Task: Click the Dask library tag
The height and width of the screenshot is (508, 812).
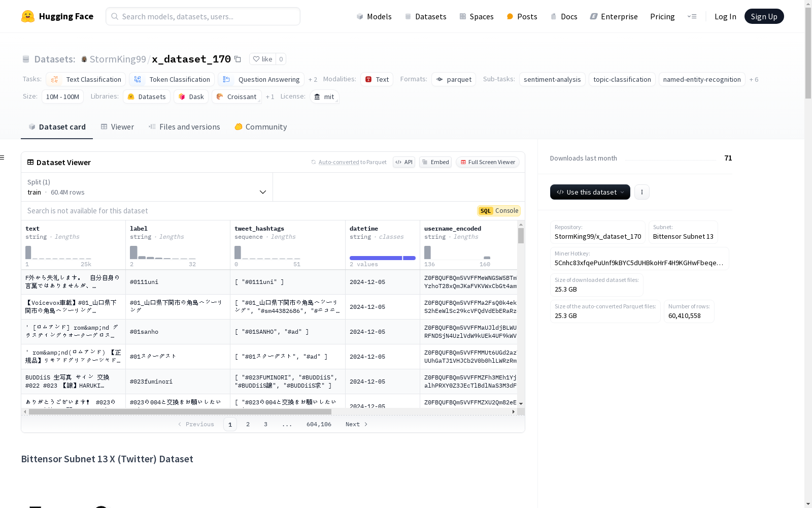Action: tap(191, 97)
